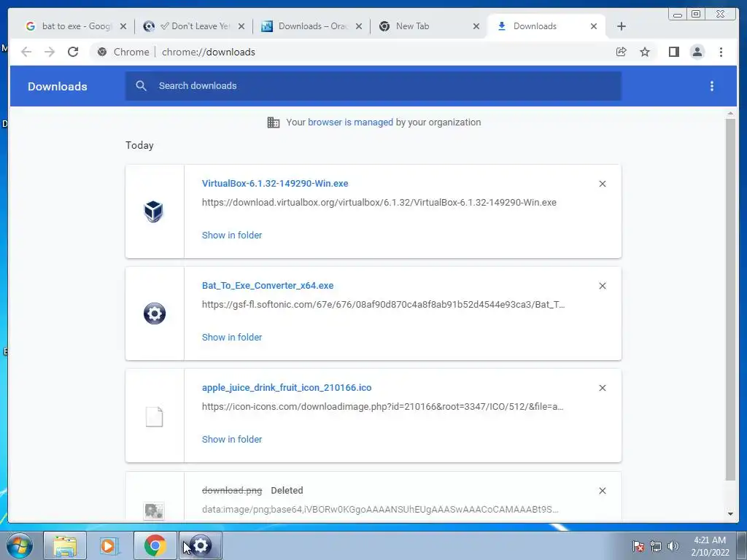
Task: Close the active Downloads tab
Action: pyautogui.click(x=594, y=26)
